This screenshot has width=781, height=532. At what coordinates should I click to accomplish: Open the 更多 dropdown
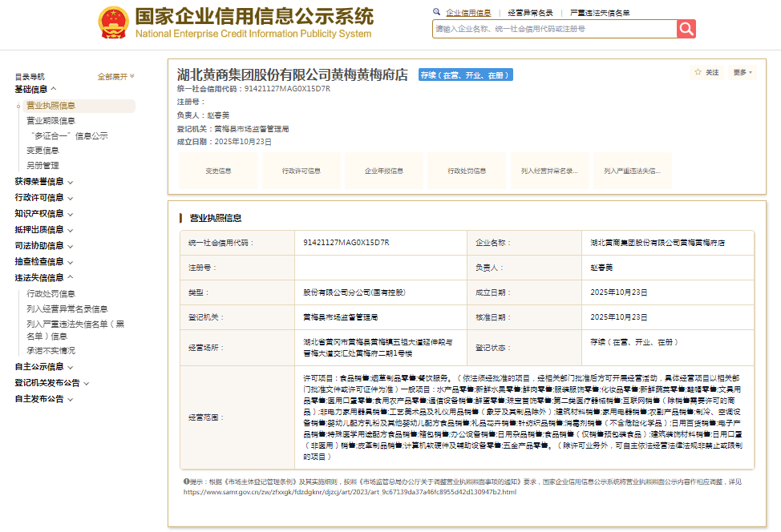[743, 72]
